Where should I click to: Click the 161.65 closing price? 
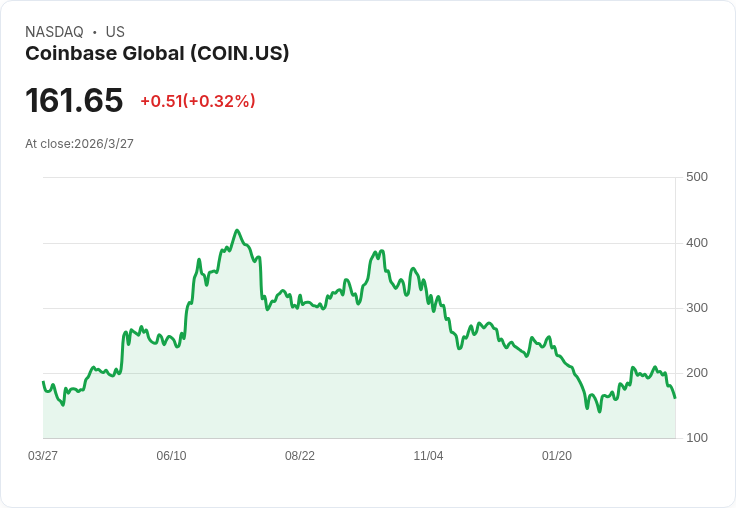pos(74,100)
